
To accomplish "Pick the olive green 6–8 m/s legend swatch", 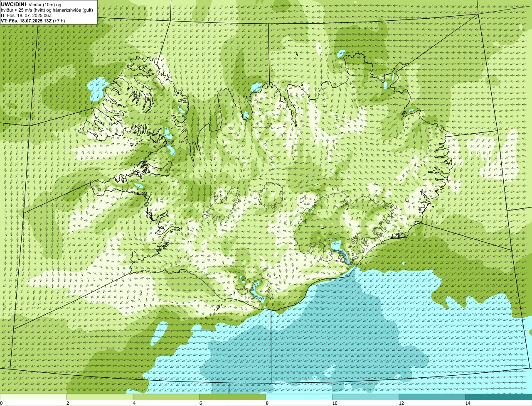I will coord(233,397).
